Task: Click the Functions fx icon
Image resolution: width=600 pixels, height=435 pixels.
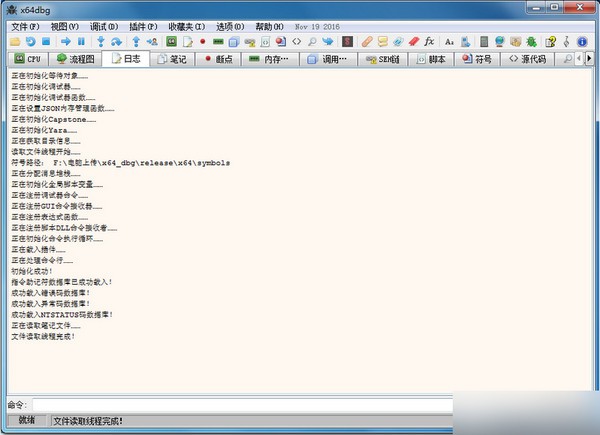Action: pyautogui.click(x=429, y=41)
